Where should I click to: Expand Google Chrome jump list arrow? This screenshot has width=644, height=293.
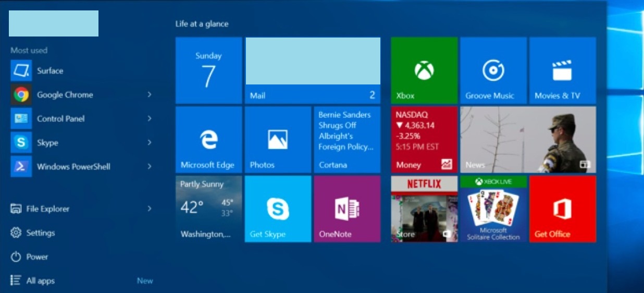[149, 94]
